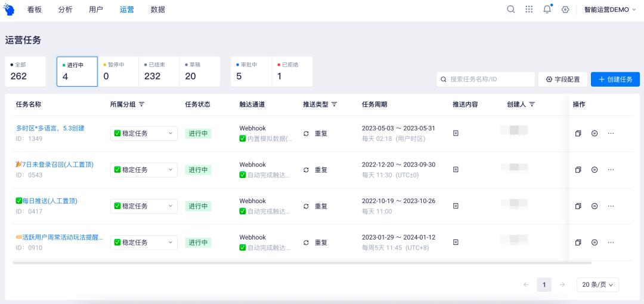Select the 进行中 4 status tab
The height and width of the screenshot is (304, 644).
coord(77,72)
